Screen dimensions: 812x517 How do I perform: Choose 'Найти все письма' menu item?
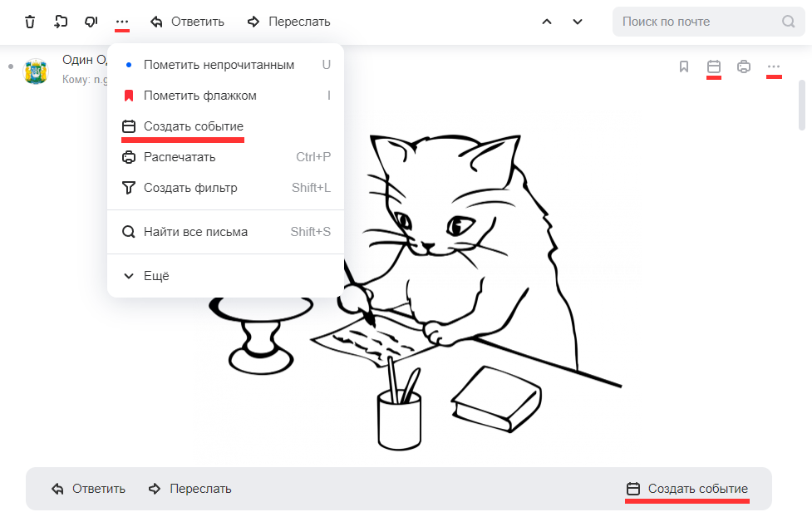coord(195,232)
